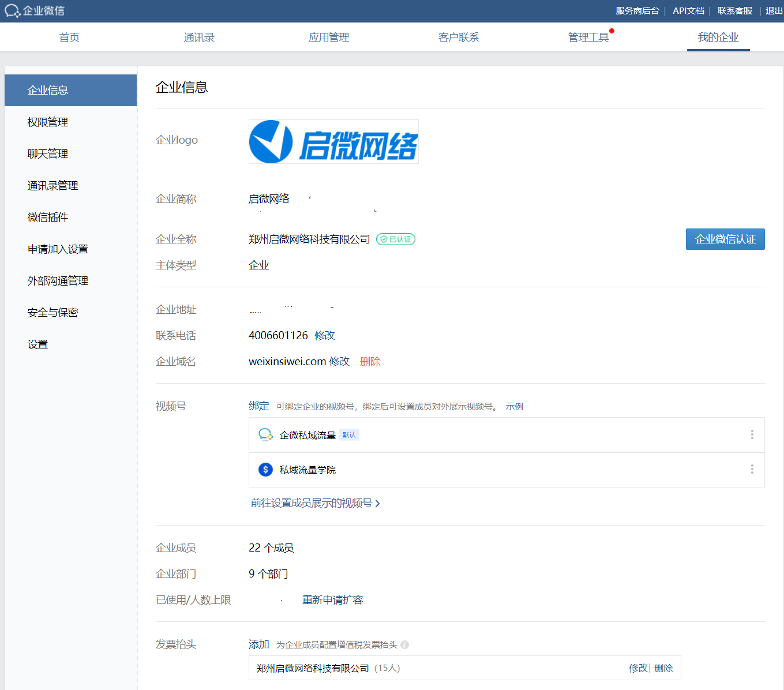Click 退出 to log out

[774, 11]
